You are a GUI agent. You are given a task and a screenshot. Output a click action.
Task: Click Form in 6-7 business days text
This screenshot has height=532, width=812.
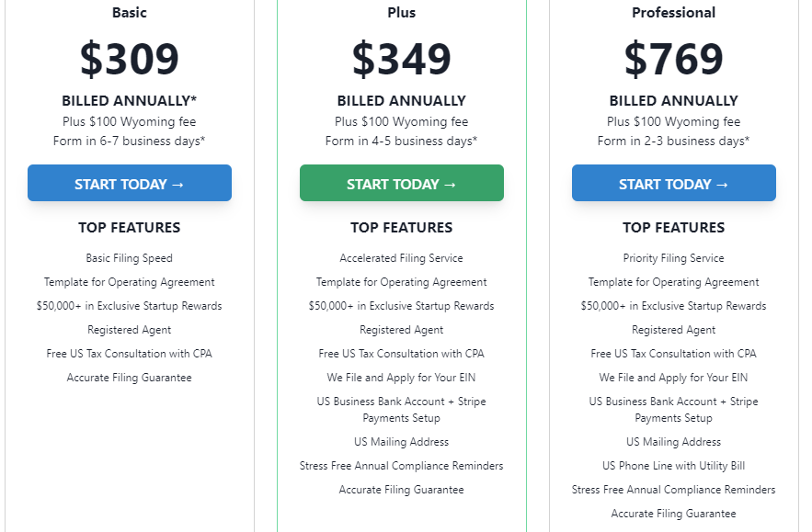click(x=130, y=141)
